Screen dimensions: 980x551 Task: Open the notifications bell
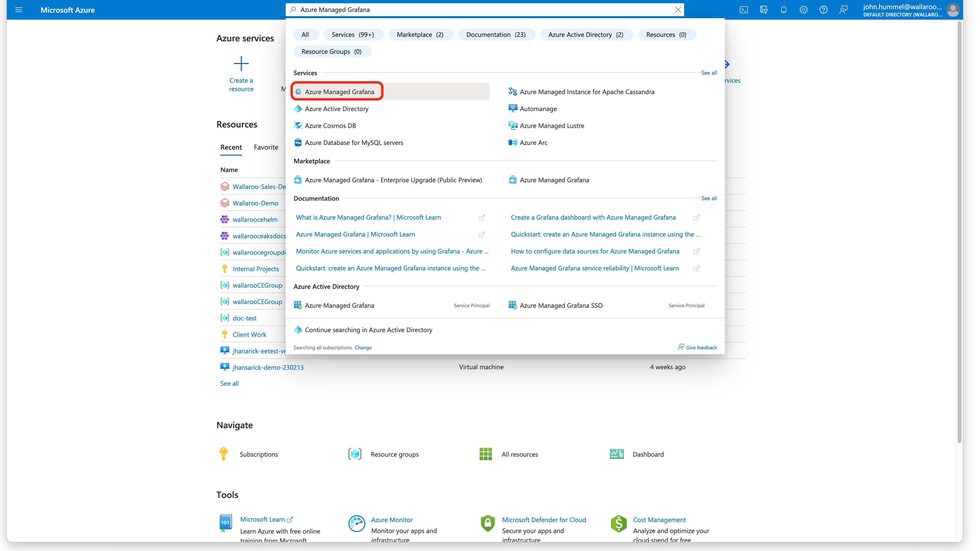pos(783,10)
